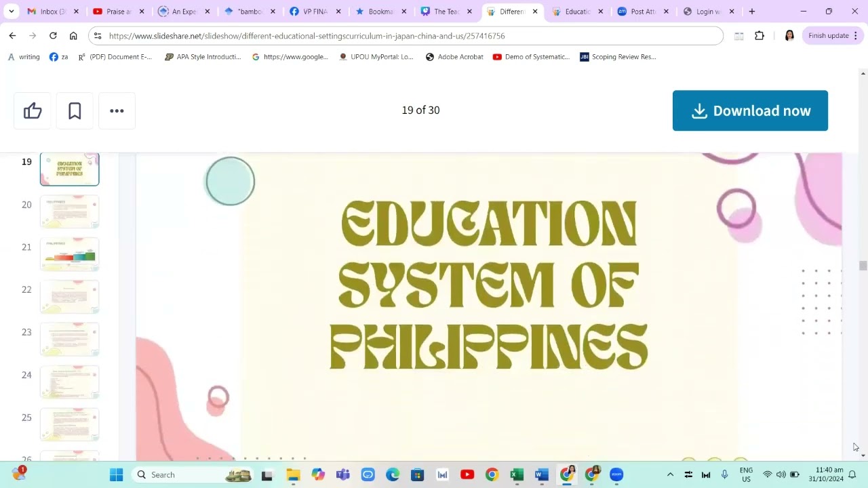Viewport: 868px width, 488px height.
Task: Open the three-dots more options menu
Action: [x=117, y=110]
